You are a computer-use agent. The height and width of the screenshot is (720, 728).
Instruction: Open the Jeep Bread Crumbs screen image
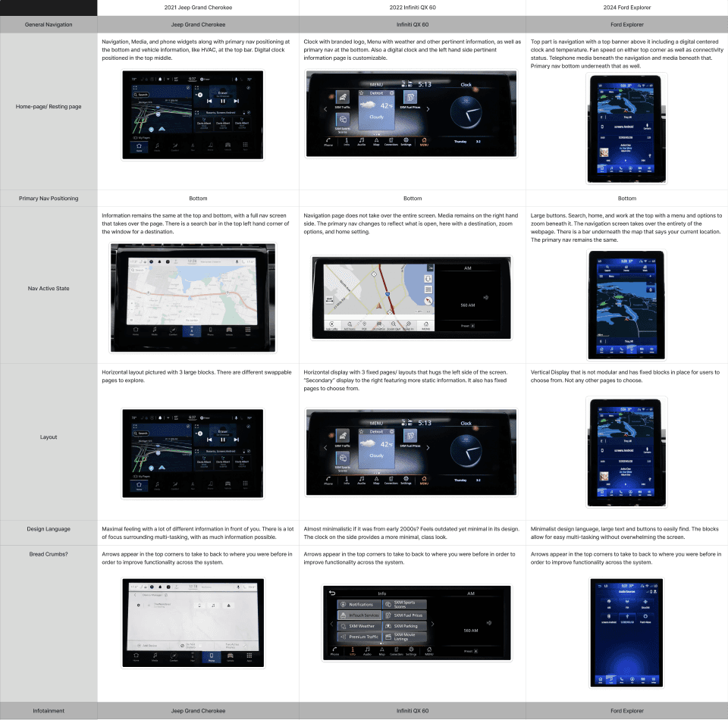point(193,622)
